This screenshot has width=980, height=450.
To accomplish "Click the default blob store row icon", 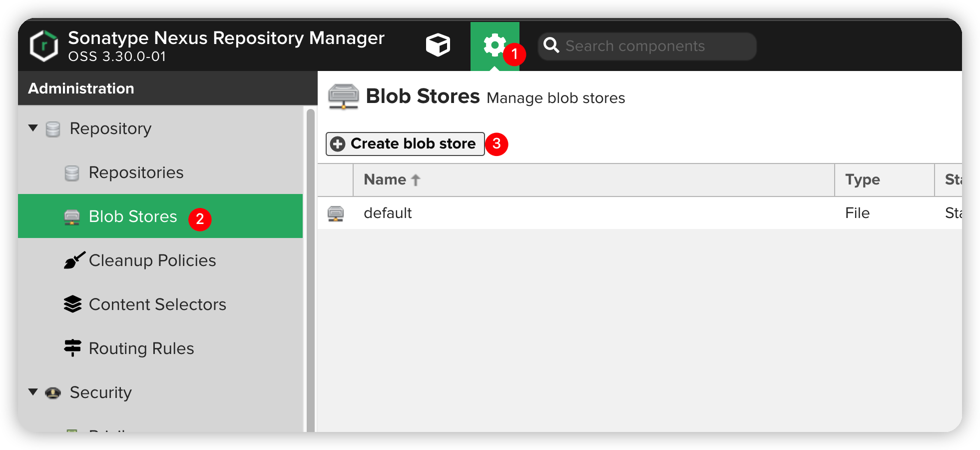I will [x=336, y=213].
